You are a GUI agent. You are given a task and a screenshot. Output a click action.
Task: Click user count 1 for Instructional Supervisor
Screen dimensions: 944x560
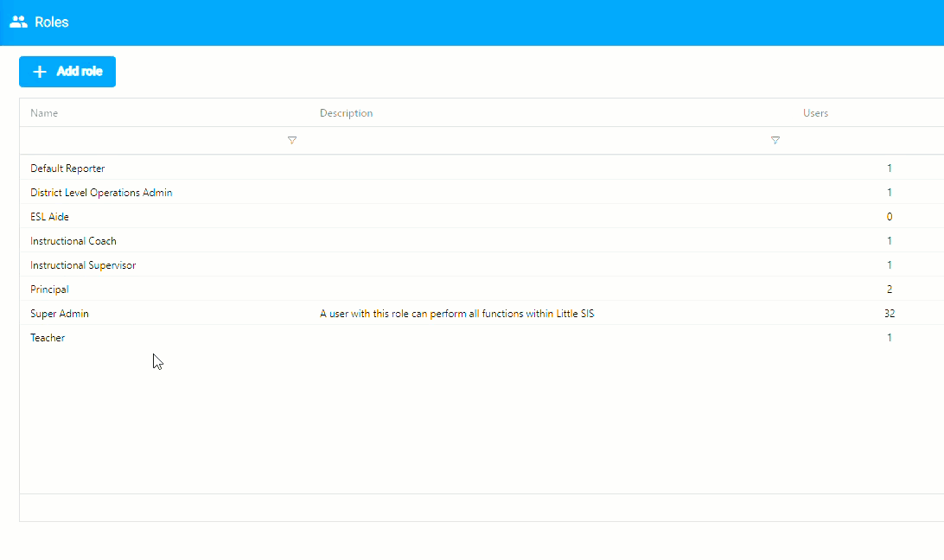[x=890, y=265]
